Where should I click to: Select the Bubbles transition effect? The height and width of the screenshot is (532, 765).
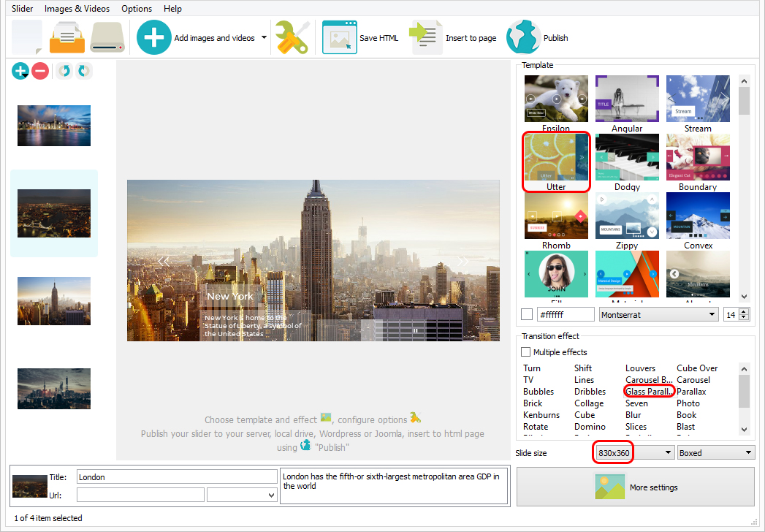[538, 392]
